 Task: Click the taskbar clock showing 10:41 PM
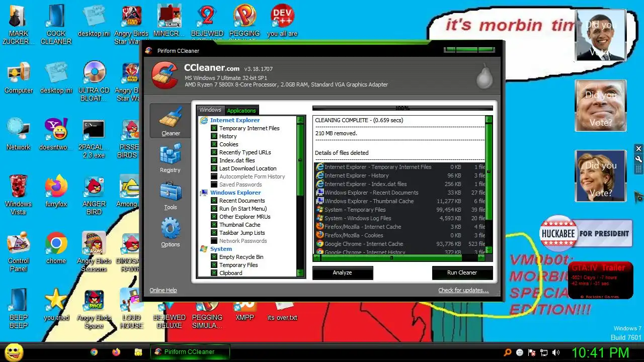pos(600,352)
